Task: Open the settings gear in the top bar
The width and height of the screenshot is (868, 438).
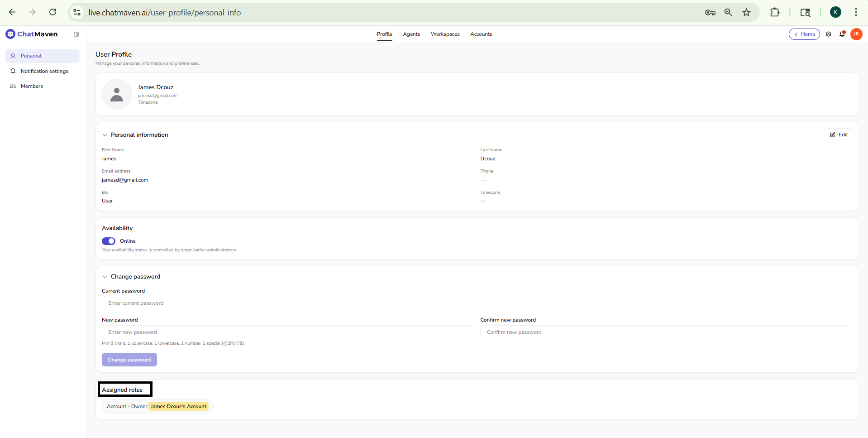Action: coord(829,34)
